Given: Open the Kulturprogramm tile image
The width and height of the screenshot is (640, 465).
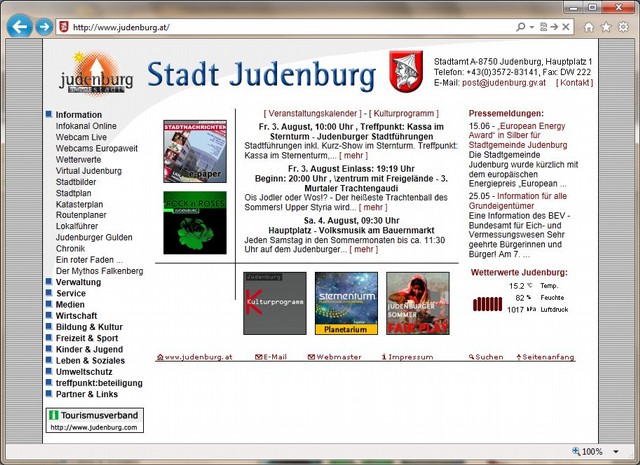Looking at the screenshot, I should pyautogui.click(x=275, y=303).
